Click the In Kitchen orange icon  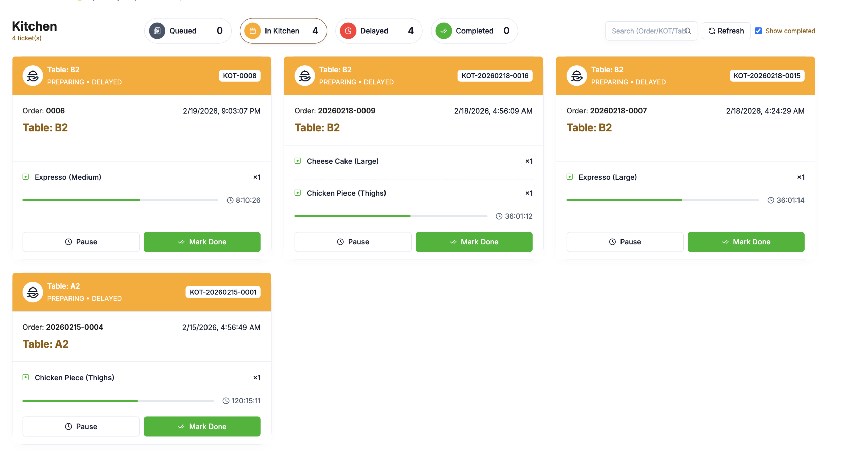(253, 31)
